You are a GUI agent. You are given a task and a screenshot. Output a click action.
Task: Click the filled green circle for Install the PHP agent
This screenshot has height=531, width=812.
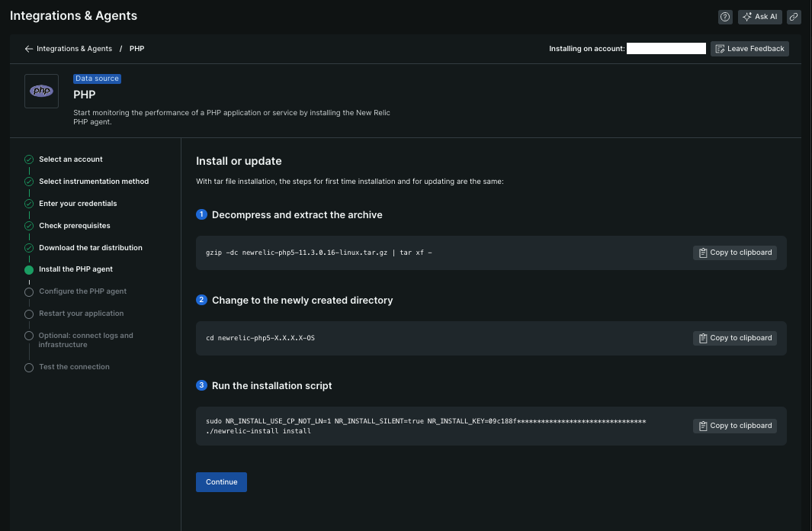pos(29,270)
